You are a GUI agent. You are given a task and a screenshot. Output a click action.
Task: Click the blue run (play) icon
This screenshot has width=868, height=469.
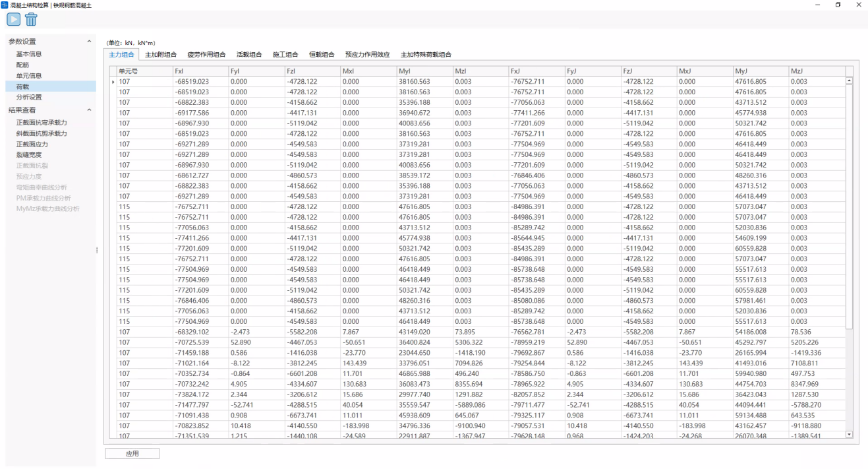(x=13, y=19)
